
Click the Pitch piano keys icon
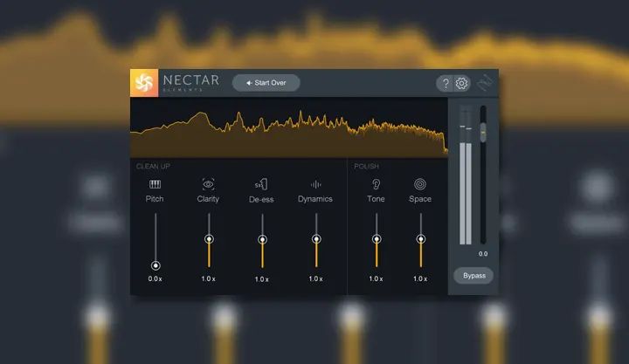pyautogui.click(x=155, y=184)
